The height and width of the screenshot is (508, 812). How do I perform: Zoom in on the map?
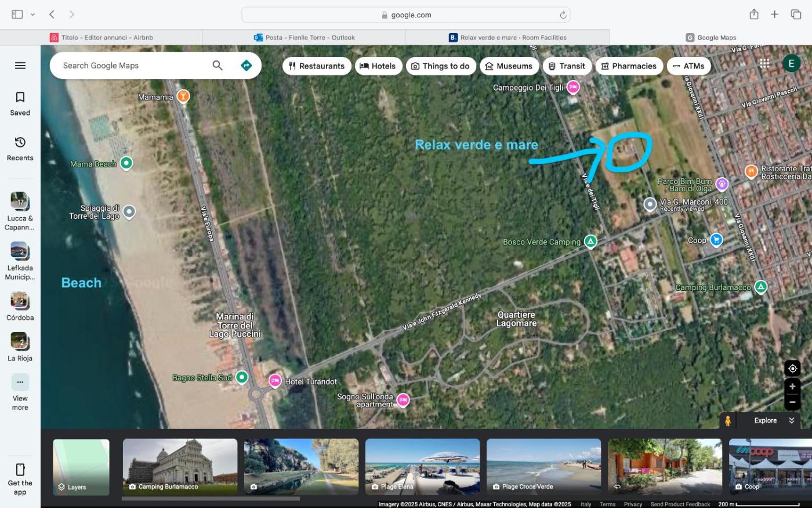coord(792,387)
